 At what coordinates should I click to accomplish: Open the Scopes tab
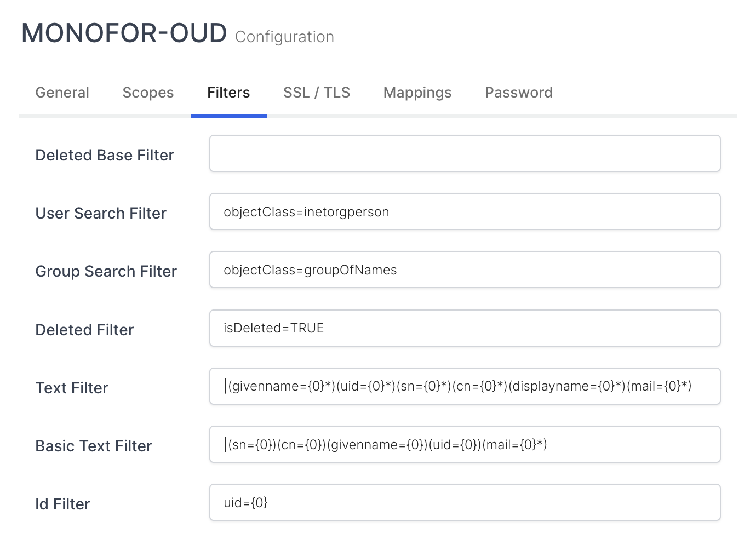148,93
